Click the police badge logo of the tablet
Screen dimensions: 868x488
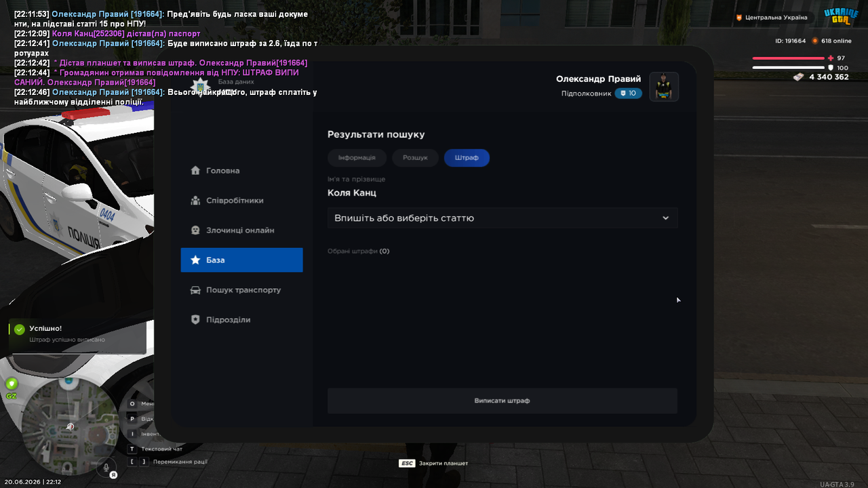point(201,87)
